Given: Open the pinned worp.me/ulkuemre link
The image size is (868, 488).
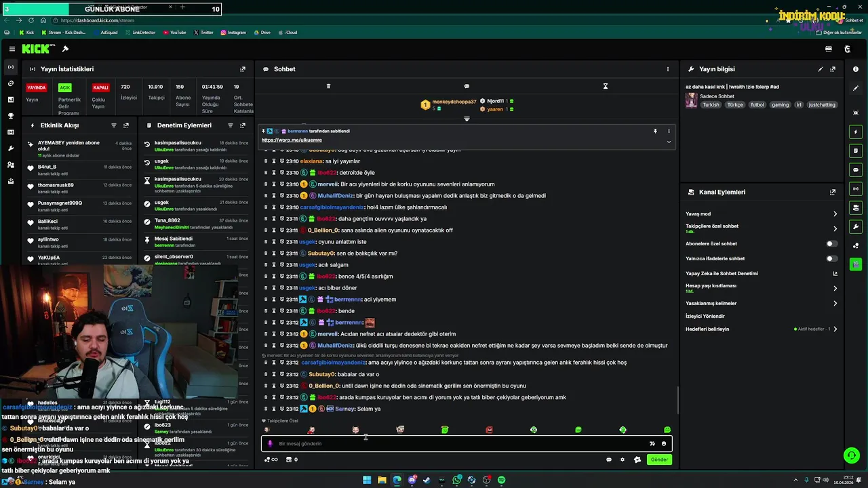Looking at the screenshot, I should 292,140.
